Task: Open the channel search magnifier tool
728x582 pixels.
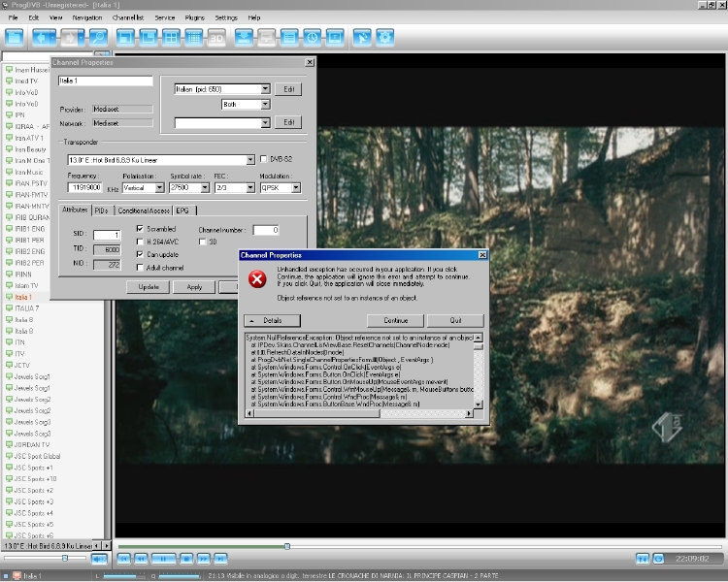Action: (98, 38)
